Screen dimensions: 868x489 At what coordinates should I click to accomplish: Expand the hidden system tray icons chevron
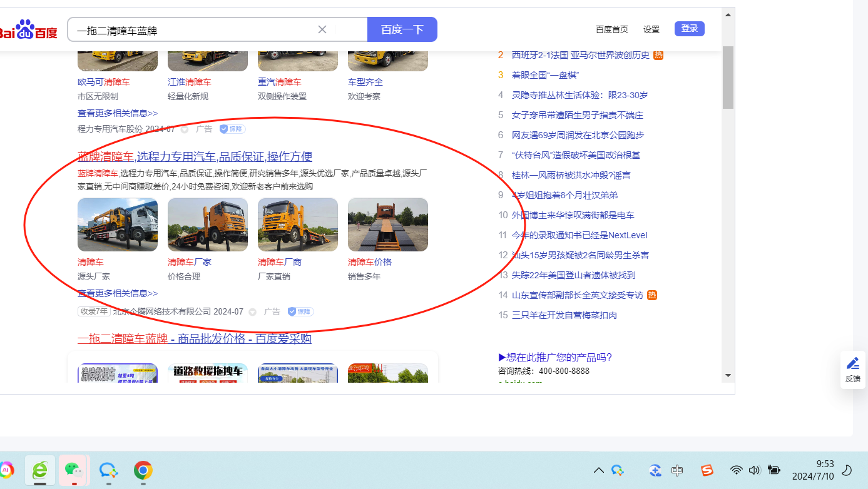point(599,470)
